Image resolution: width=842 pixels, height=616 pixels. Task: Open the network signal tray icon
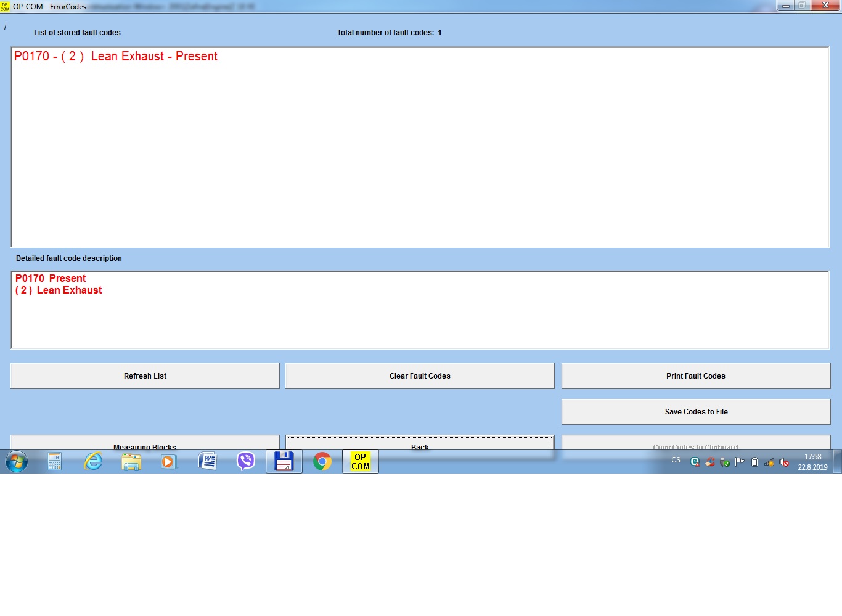[x=769, y=462]
